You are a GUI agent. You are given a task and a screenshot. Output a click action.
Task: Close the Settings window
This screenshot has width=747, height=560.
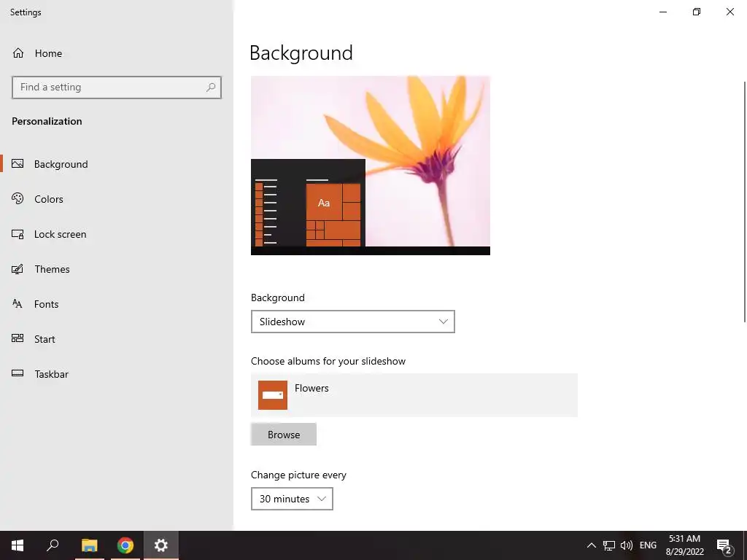729,12
